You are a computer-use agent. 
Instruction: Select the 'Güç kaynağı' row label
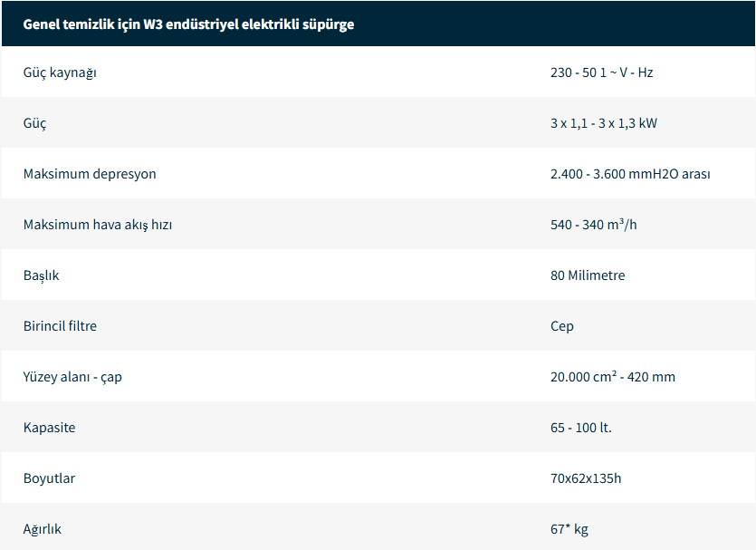[60, 72]
